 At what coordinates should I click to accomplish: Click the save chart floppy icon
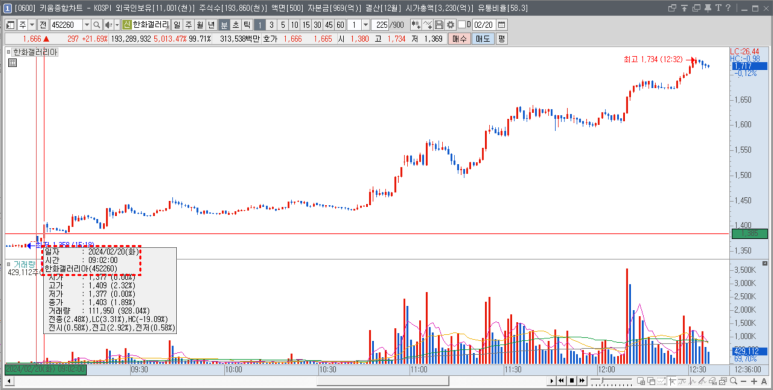439,25
